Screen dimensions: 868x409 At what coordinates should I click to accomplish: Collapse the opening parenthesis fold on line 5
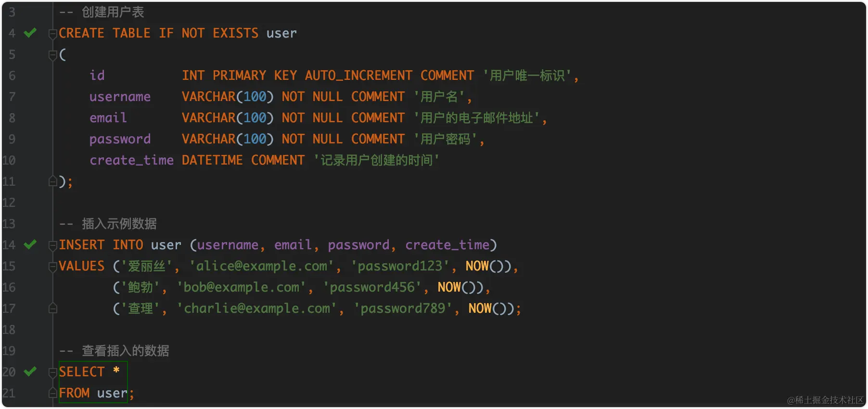(x=53, y=55)
